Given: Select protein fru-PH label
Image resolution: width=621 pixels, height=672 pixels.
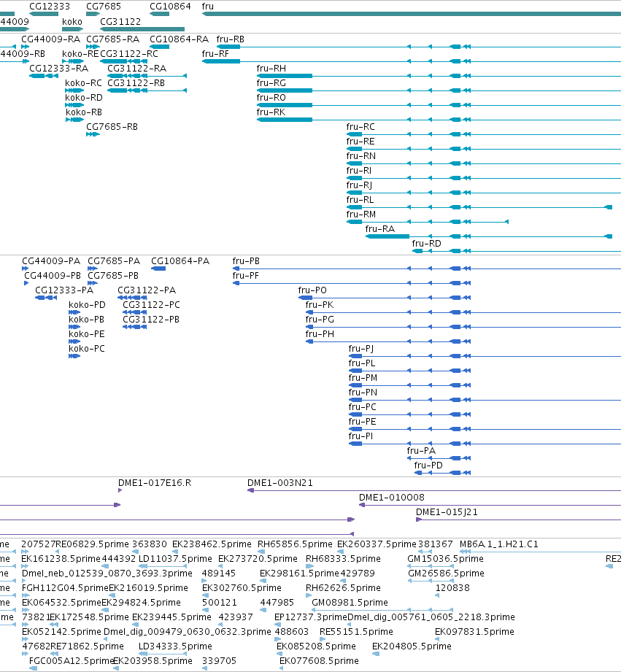Looking at the screenshot, I should point(320,334).
